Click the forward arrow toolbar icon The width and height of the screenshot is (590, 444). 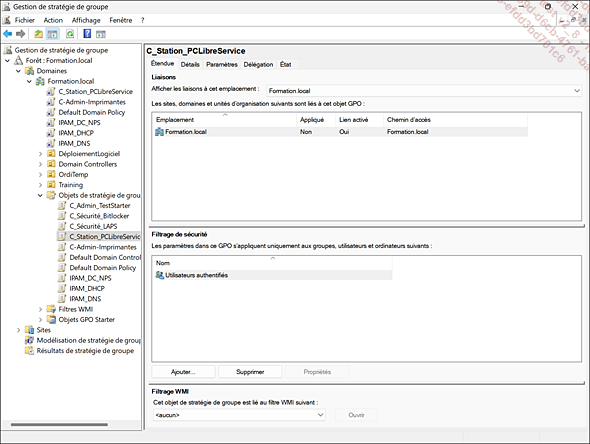tap(21, 34)
